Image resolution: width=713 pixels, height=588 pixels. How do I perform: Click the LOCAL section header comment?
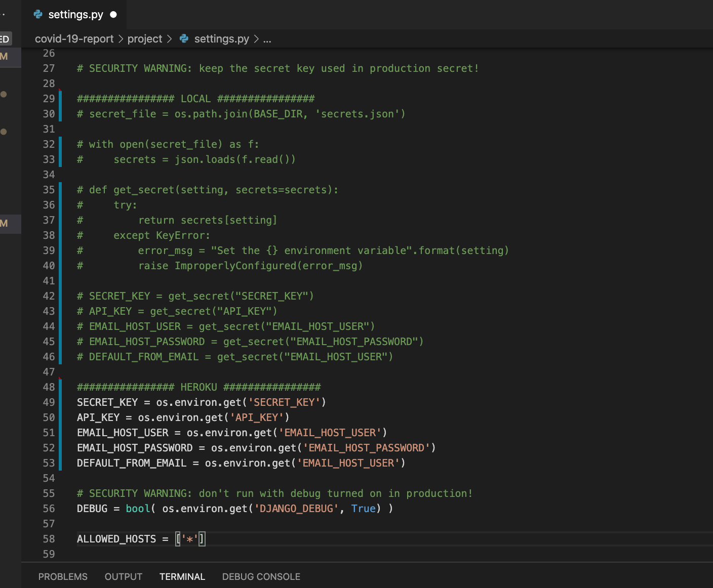pyautogui.click(x=196, y=99)
